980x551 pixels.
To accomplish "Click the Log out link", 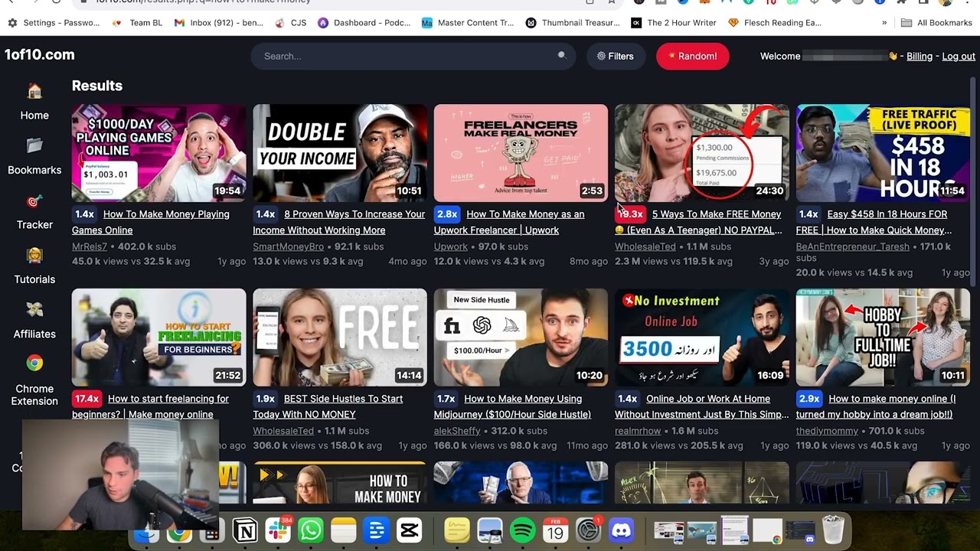I will tap(959, 56).
